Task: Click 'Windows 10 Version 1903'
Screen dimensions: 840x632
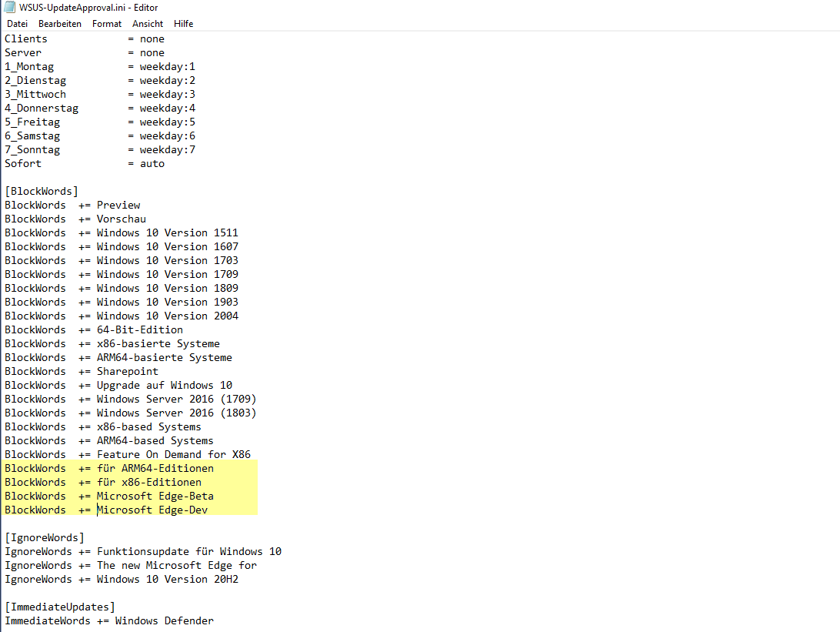Action: pos(167,303)
